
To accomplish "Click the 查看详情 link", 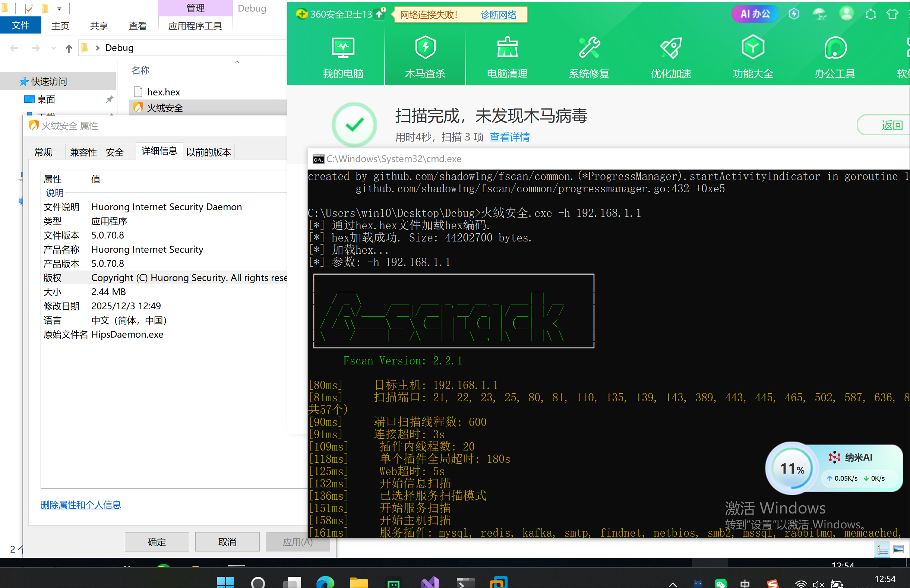I will point(509,137).
